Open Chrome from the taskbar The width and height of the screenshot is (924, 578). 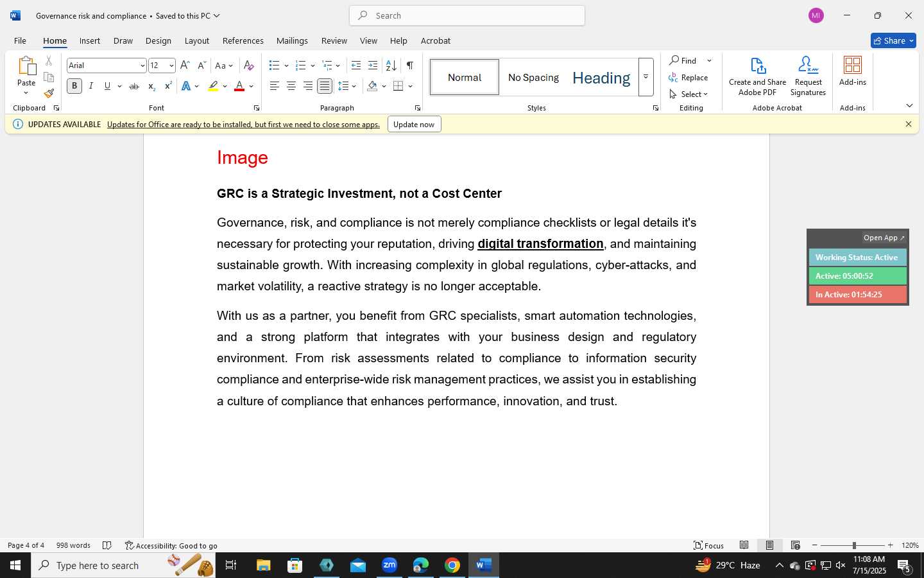(452, 565)
